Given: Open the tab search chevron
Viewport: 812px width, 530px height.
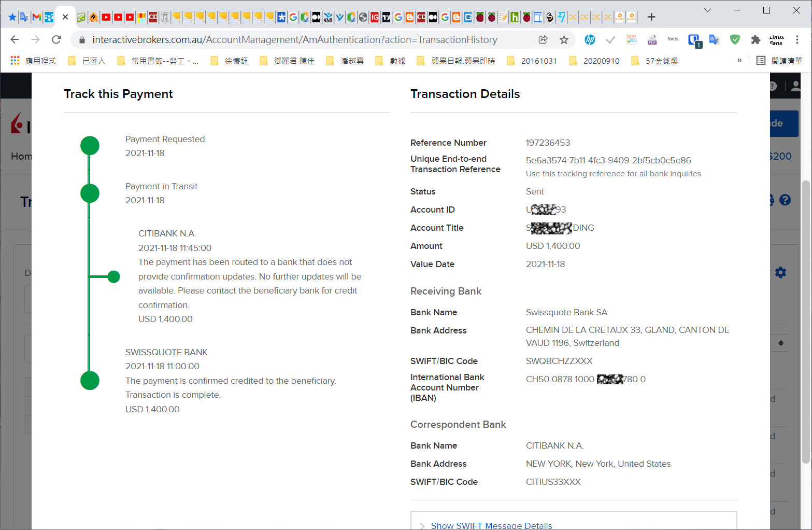Looking at the screenshot, I should coord(707,10).
